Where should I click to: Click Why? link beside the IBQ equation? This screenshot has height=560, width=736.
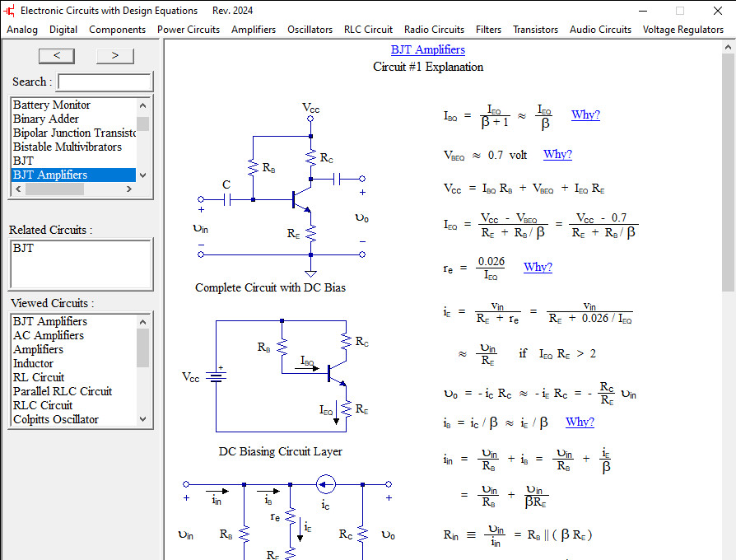(x=585, y=114)
